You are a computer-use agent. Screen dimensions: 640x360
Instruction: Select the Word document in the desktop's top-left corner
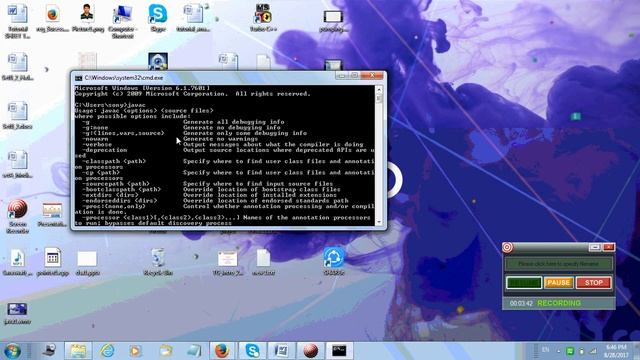coord(18,20)
